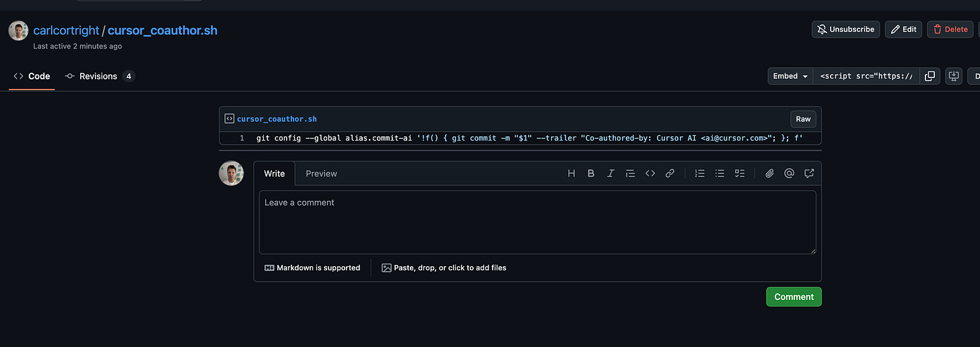Screen dimensions: 980x347
Task: Click the open in desktop download icon
Action: 954,76
